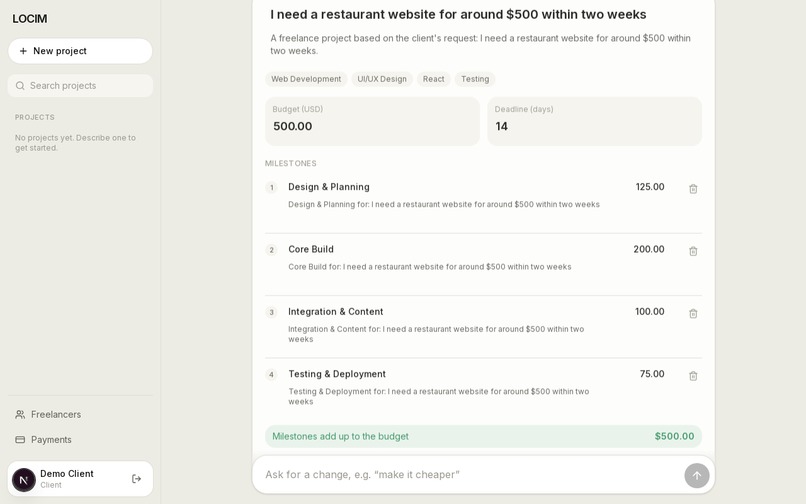Open the Payments page
The height and width of the screenshot is (504, 806).
[80, 440]
